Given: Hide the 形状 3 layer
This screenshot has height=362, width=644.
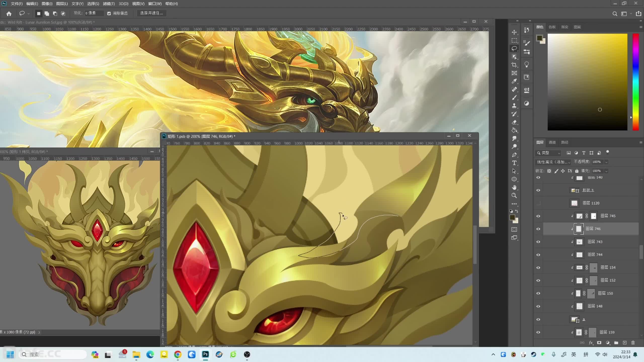Looking at the screenshot, I should click(x=538, y=190).
